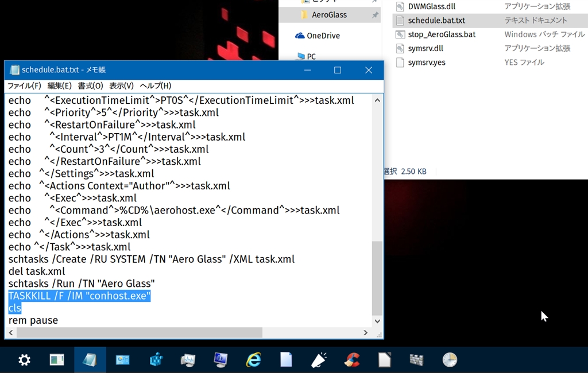This screenshot has width=588, height=373.
Task: Launch Internet Explorer from taskbar
Action: pos(253,360)
